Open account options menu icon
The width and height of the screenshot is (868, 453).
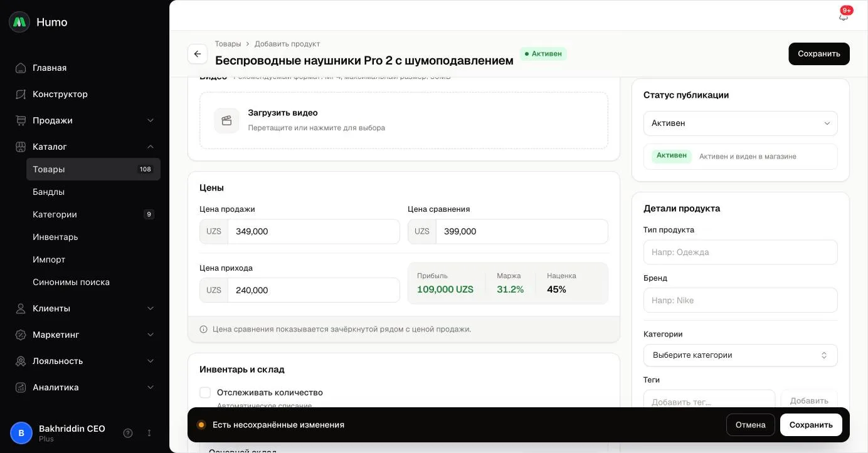149,433
